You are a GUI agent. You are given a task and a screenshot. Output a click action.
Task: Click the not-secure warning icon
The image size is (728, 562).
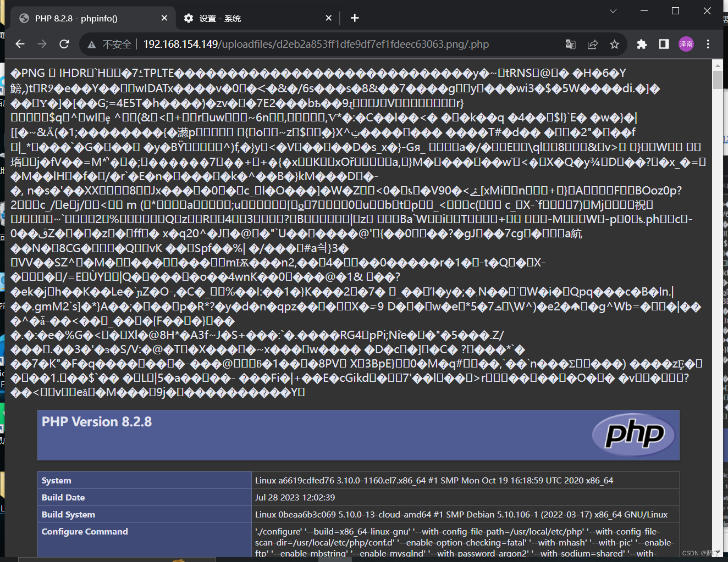pyautogui.click(x=92, y=44)
